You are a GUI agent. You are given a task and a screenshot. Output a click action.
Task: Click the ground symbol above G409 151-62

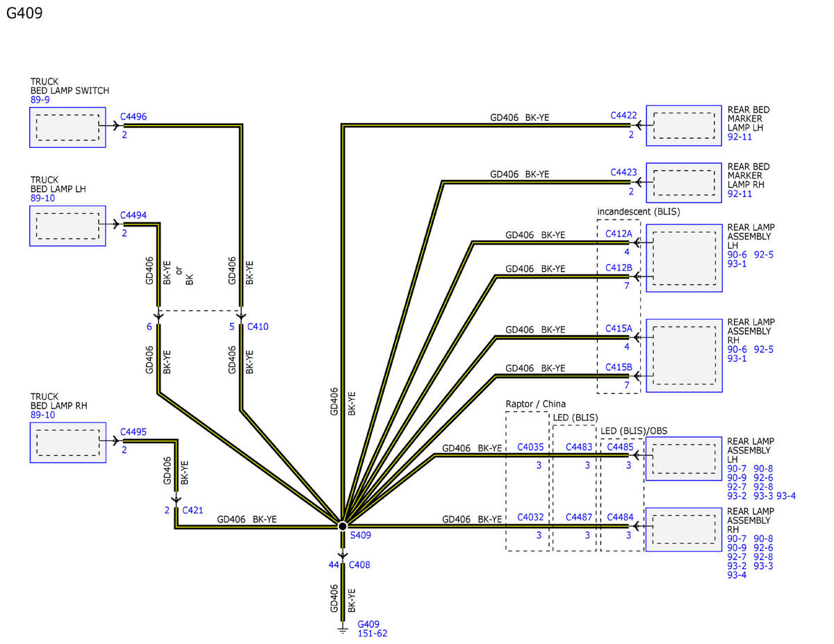[342, 629]
